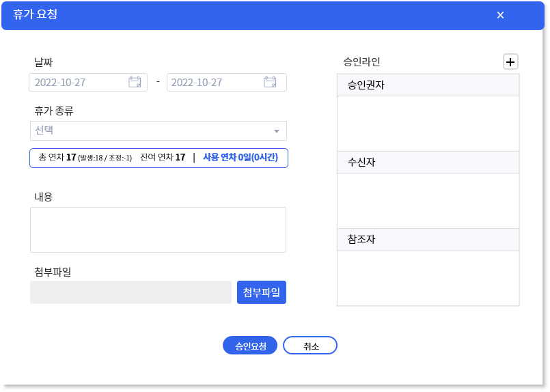Click the end date input field
The width and height of the screenshot is (550, 392).
pos(227,83)
